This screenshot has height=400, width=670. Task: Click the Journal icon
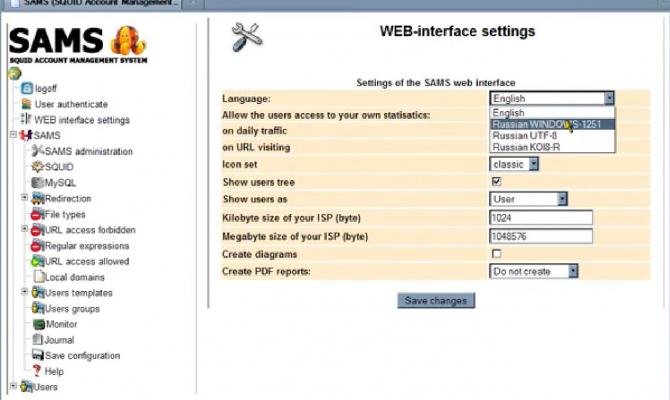click(x=38, y=340)
